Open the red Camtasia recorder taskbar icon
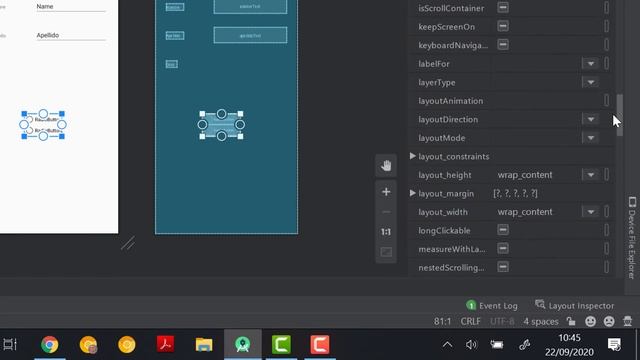Image resolution: width=640 pixels, height=360 pixels. [x=320, y=344]
